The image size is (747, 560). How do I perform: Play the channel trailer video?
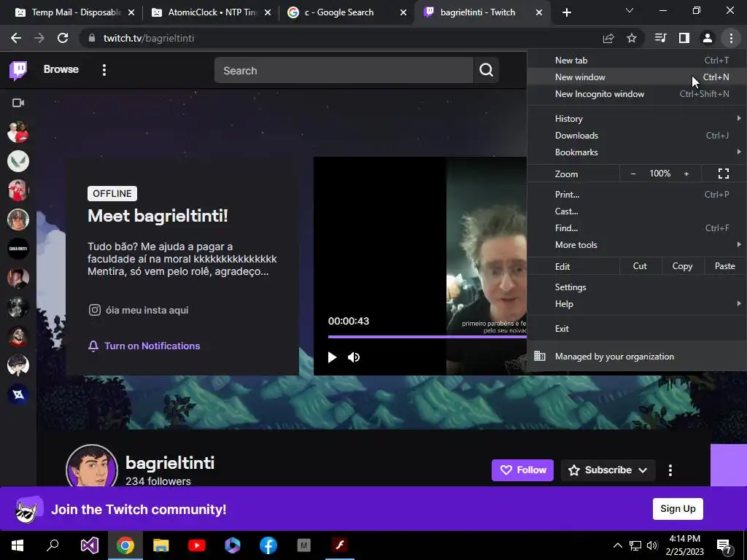click(x=332, y=357)
